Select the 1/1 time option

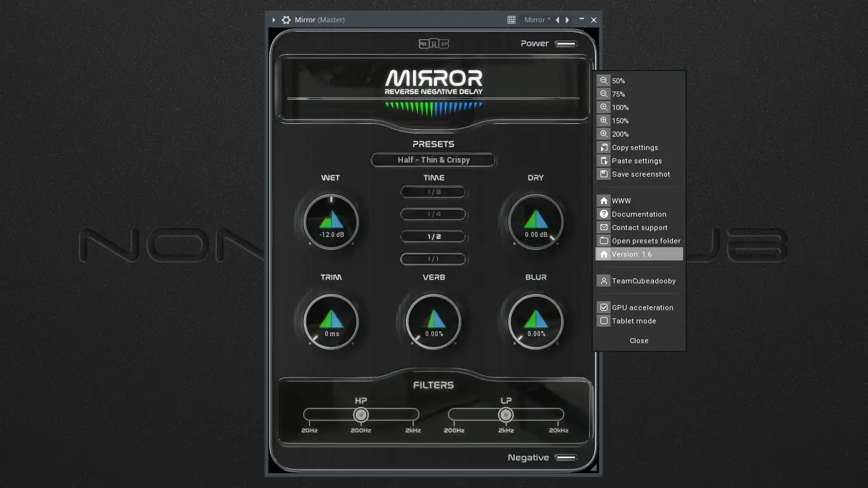point(434,259)
